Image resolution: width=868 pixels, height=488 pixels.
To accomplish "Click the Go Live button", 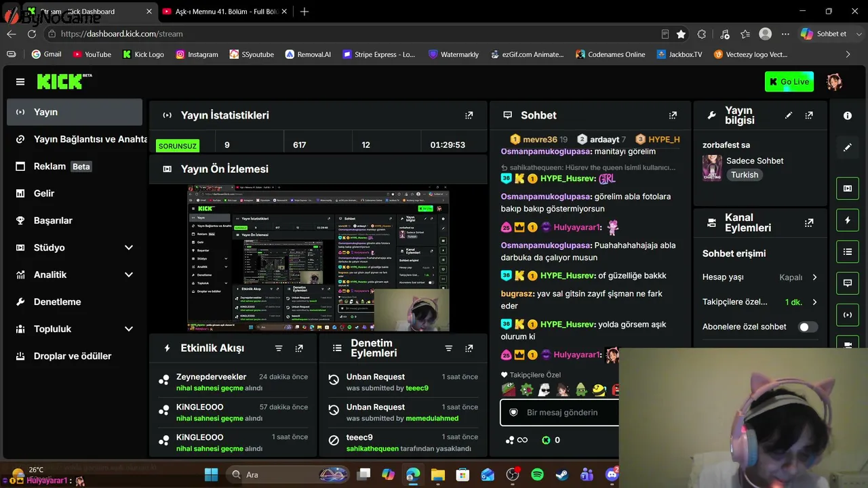I will (x=789, y=82).
